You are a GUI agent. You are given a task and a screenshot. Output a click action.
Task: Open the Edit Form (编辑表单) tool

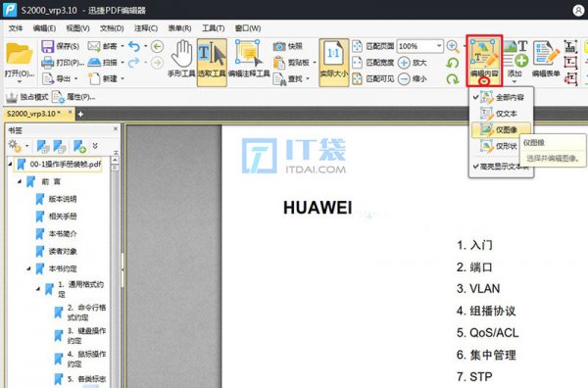(x=546, y=59)
